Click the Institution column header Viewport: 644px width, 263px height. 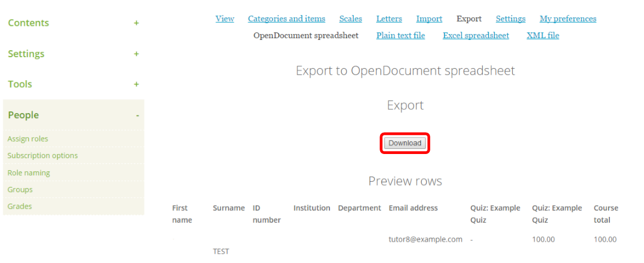(x=312, y=208)
